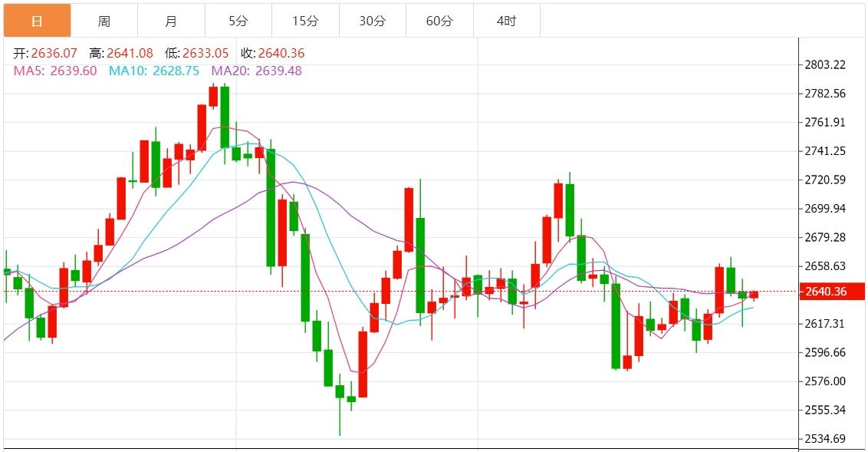Click the highlighted 日 (daily) tab
The image size is (868, 452).
tap(37, 21)
